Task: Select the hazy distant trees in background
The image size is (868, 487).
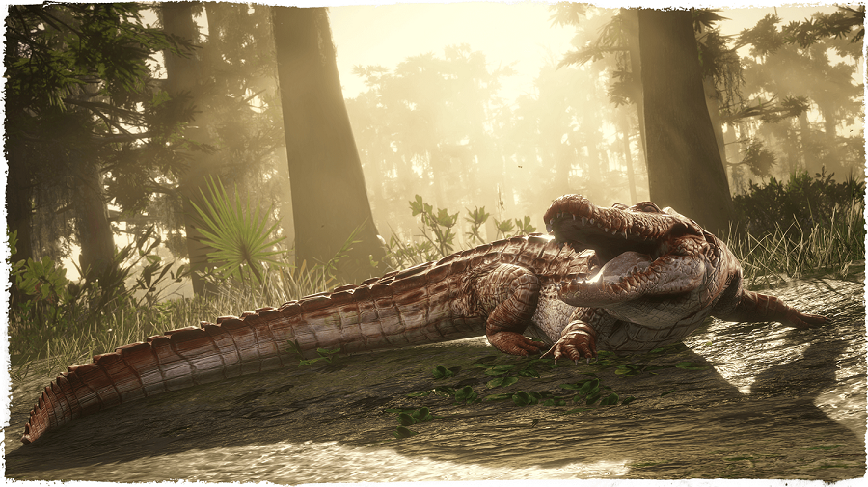Action: pyautogui.click(x=443, y=138)
